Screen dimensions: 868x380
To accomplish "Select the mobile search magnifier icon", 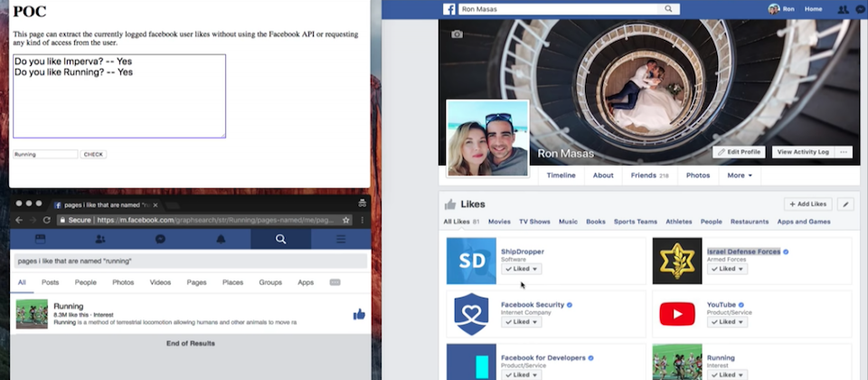I will [x=280, y=239].
